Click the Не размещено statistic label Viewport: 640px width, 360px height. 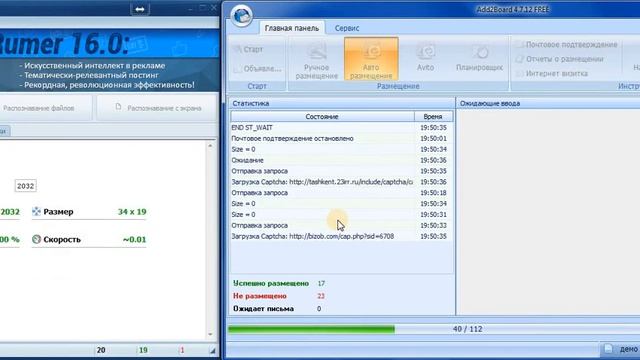[x=260, y=296]
